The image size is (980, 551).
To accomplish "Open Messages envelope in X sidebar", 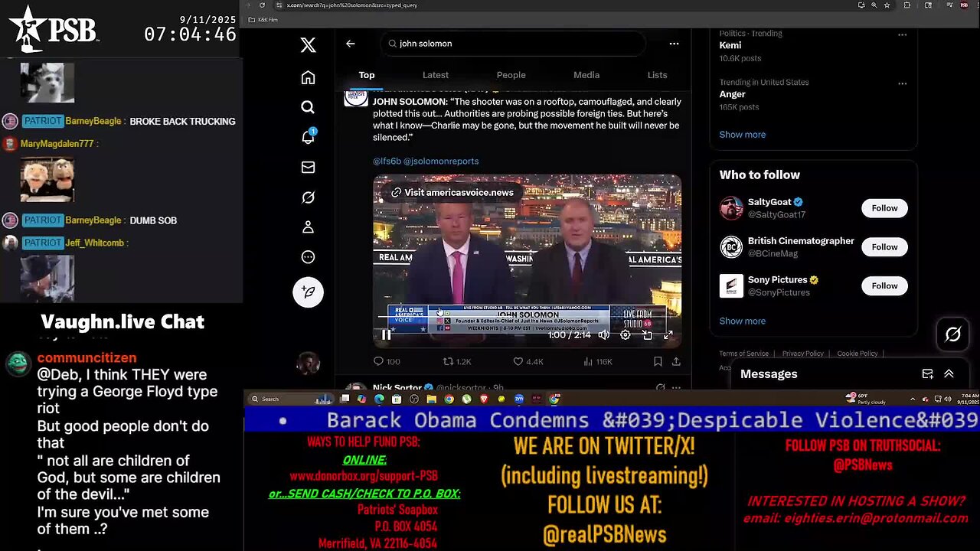I will tap(308, 167).
